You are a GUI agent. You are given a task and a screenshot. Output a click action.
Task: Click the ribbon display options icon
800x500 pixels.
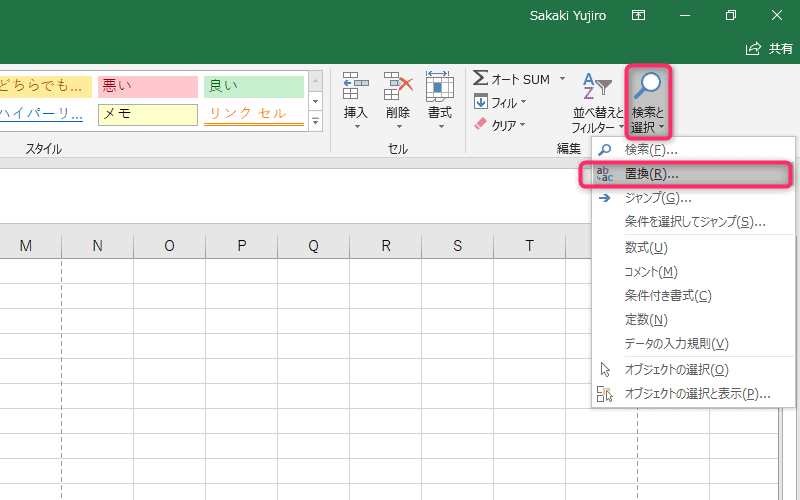pyautogui.click(x=638, y=15)
